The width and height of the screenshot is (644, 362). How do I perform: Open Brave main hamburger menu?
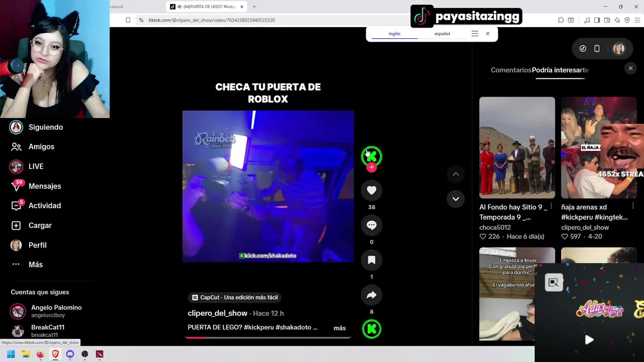[637, 20]
